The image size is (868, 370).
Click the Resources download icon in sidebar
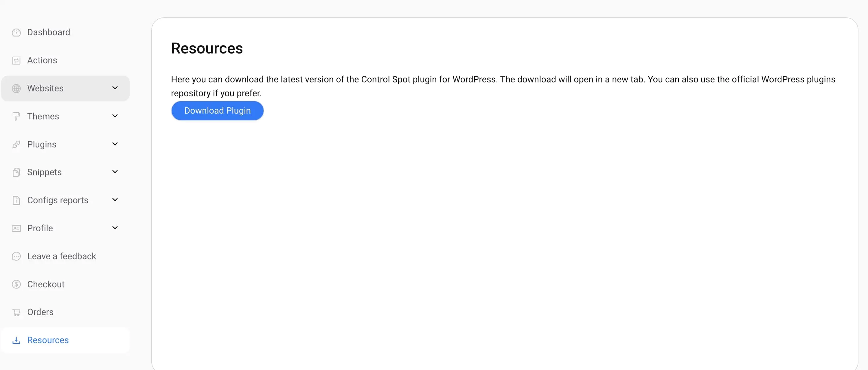pyautogui.click(x=16, y=340)
